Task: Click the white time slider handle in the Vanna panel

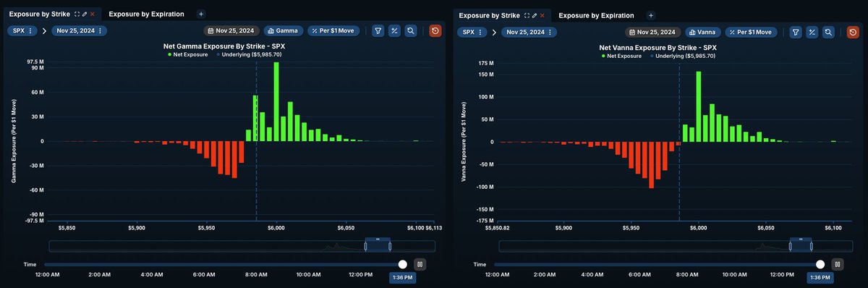Action: pos(820,265)
